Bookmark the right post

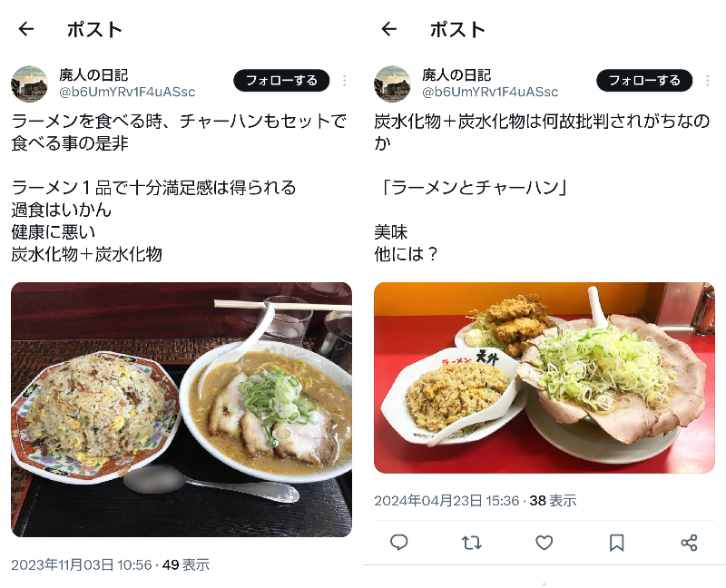click(616, 542)
